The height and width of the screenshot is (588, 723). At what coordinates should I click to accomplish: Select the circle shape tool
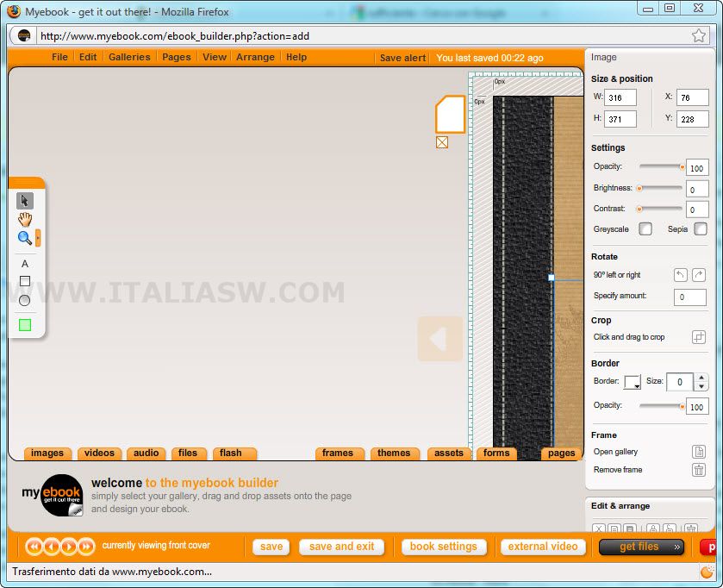25,301
